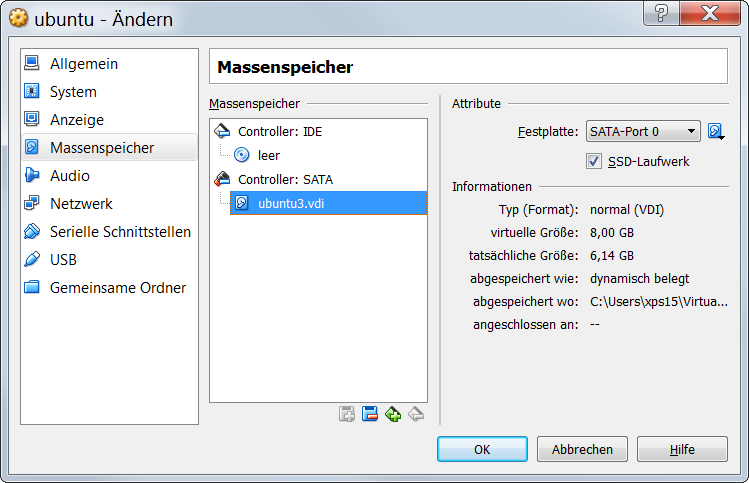Click the virtual size value 8,00 GB
Screen dimensions: 749x483
612,233
